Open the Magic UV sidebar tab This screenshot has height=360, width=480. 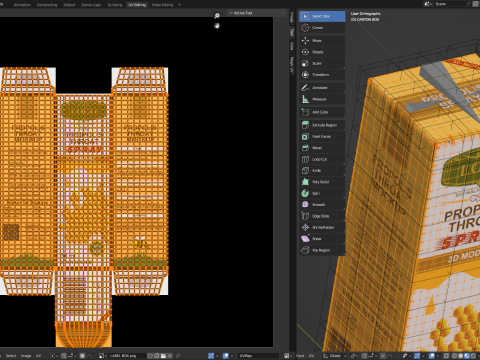click(x=292, y=64)
